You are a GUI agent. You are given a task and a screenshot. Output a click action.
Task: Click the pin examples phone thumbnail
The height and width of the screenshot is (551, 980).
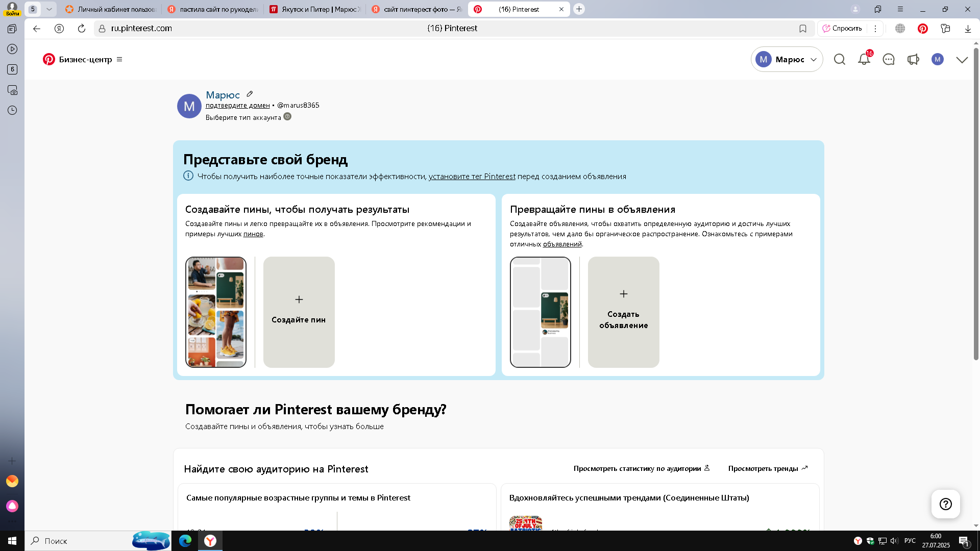[x=216, y=312]
